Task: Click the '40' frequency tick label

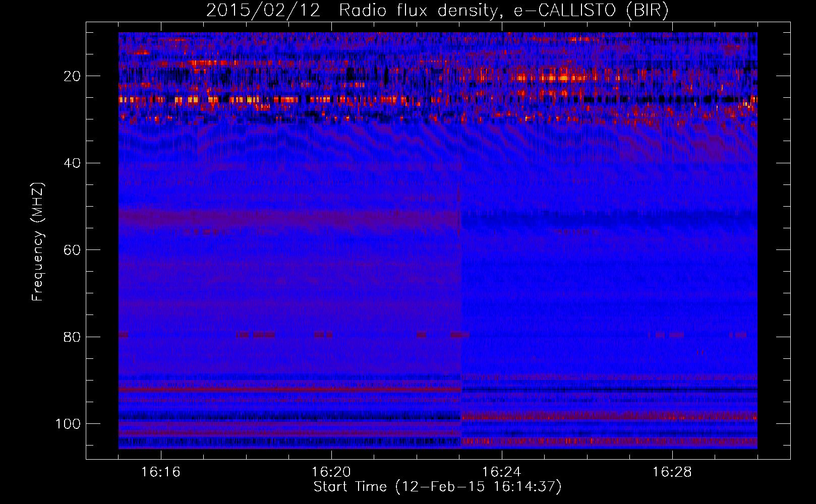Action: [x=72, y=163]
